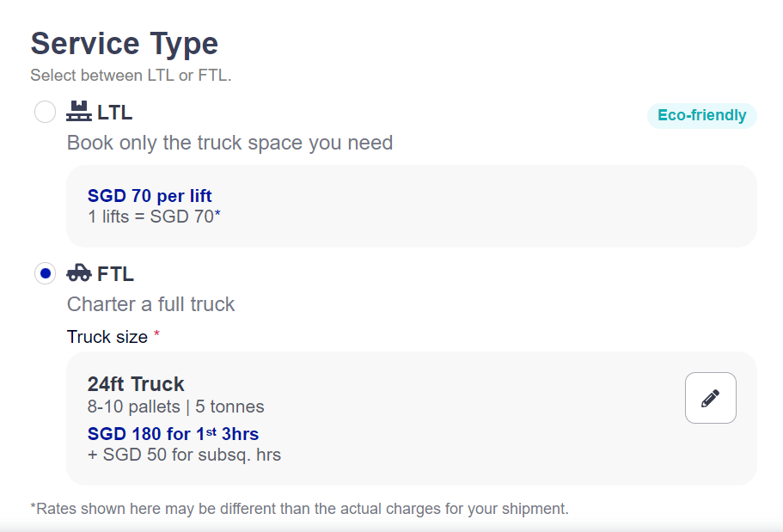Click the 24ft Truck title
This screenshot has width=783, height=532.
pos(136,384)
